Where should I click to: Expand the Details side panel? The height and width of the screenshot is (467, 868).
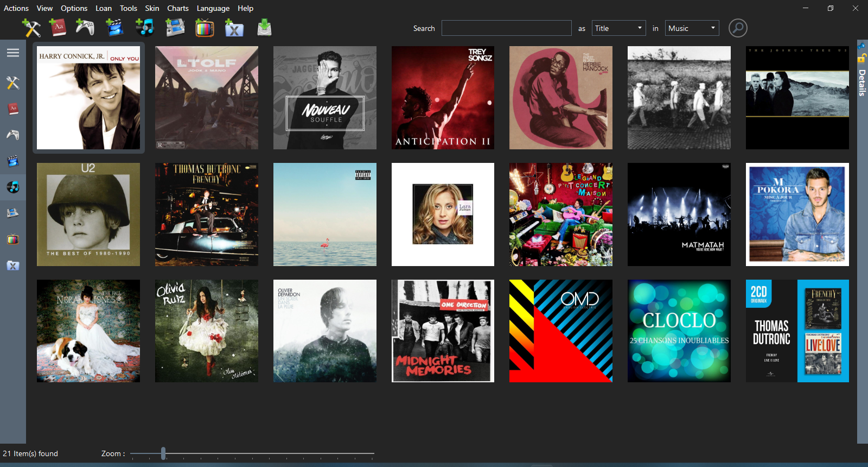tap(861, 83)
